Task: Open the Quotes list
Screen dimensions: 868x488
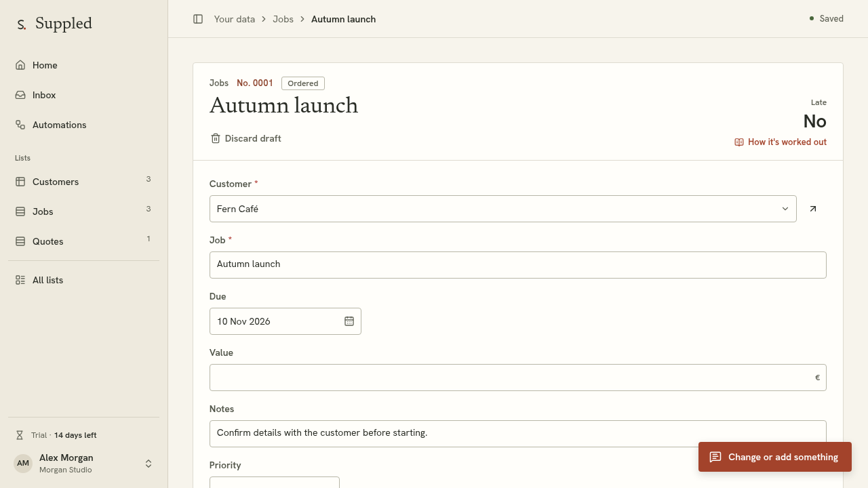Action: coord(83,241)
